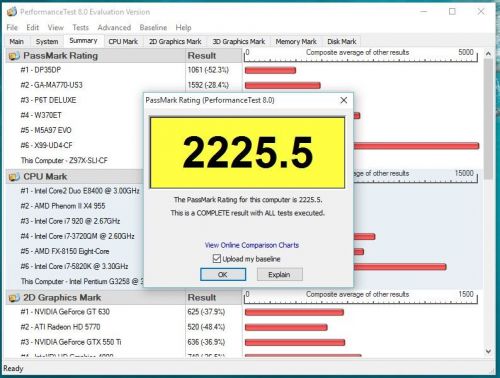Select row '#5 - AMD FX-8150 Eight-Core'
This screenshot has height=378, width=500.
[x=65, y=251]
